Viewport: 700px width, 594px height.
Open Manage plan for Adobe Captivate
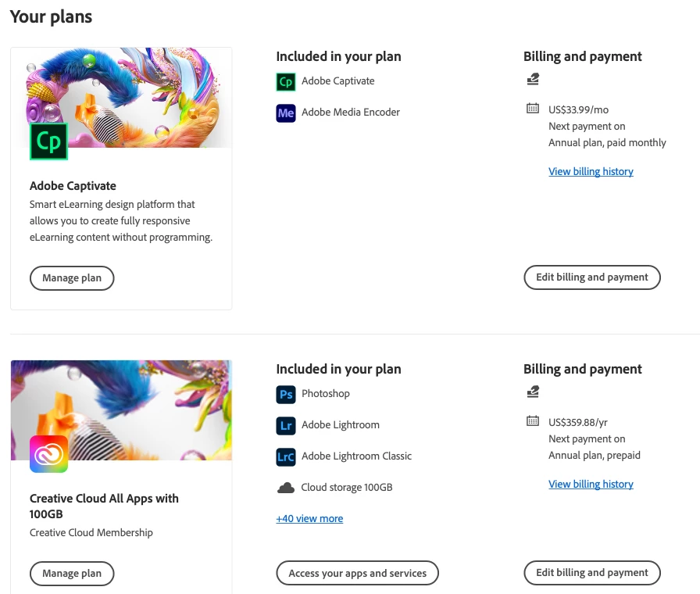pos(72,277)
